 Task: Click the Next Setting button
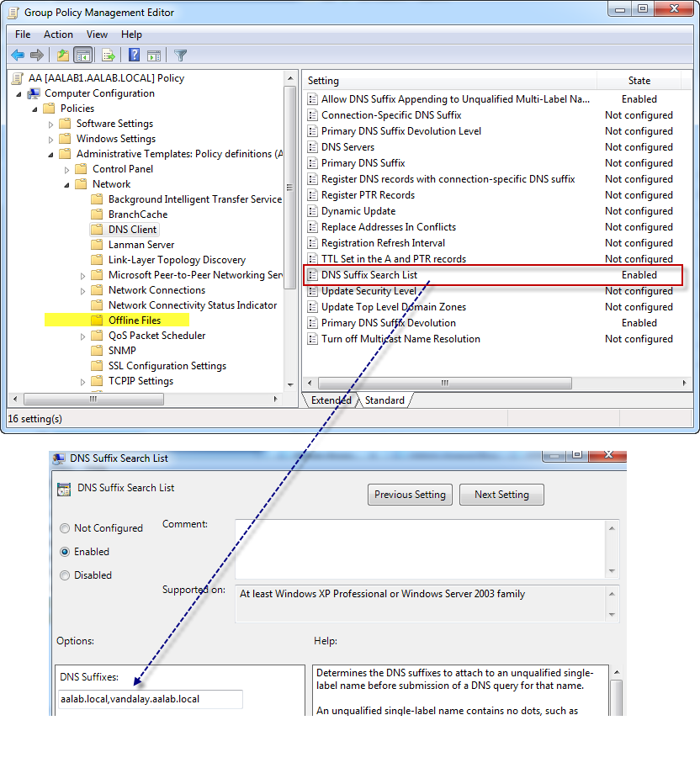(x=501, y=495)
